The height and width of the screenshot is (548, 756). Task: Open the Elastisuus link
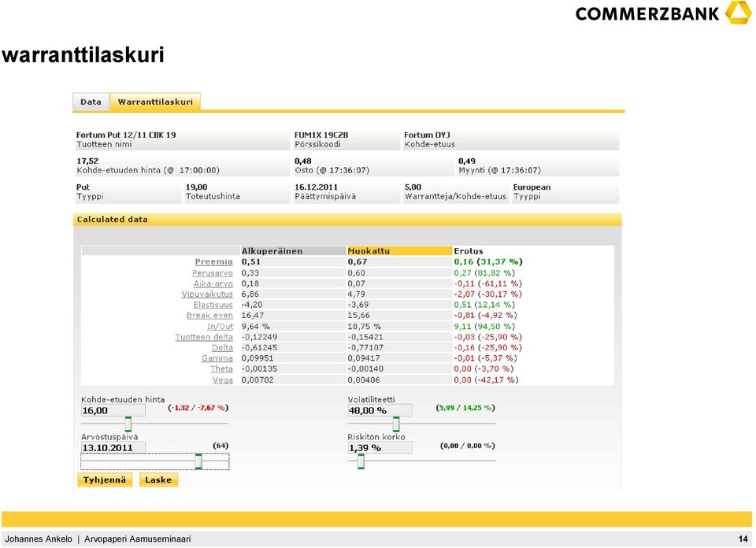[213, 305]
